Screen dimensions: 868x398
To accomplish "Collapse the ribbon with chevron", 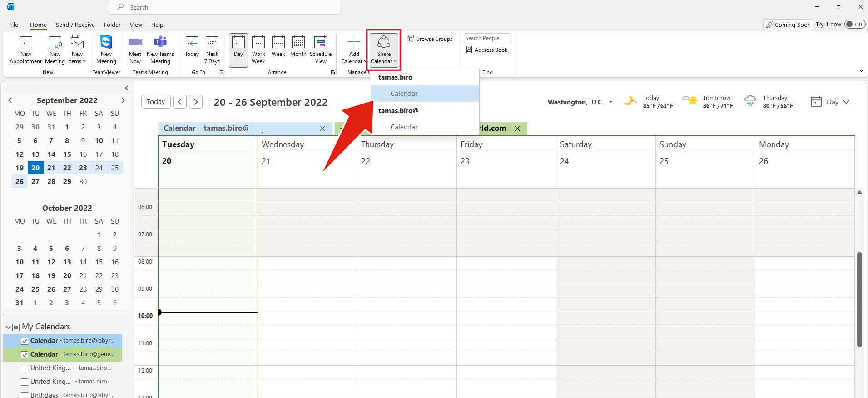I will click(861, 70).
